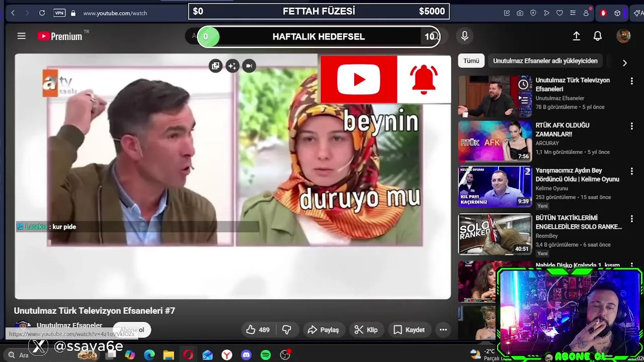
Task: Click the video player frame
Action: [233, 176]
